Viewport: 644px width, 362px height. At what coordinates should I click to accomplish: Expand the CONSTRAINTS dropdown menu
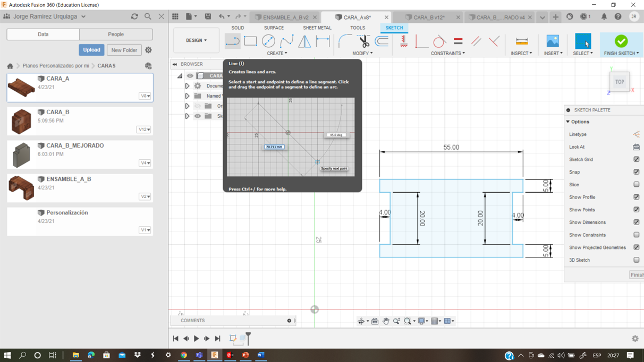coord(448,53)
